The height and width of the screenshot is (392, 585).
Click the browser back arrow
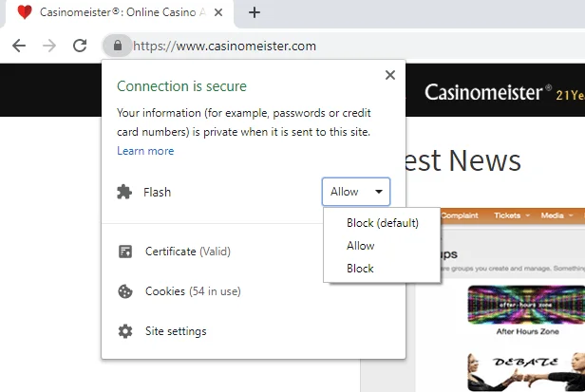(19, 46)
